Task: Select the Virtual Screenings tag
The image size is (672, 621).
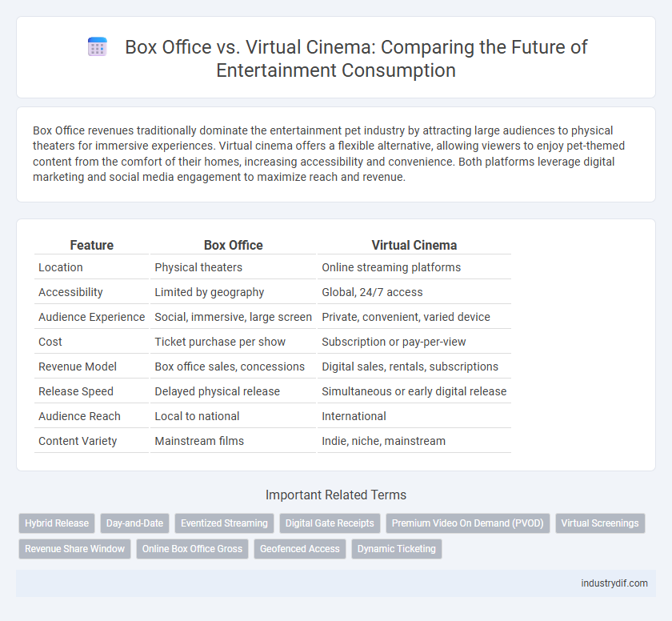Action: [x=600, y=523]
